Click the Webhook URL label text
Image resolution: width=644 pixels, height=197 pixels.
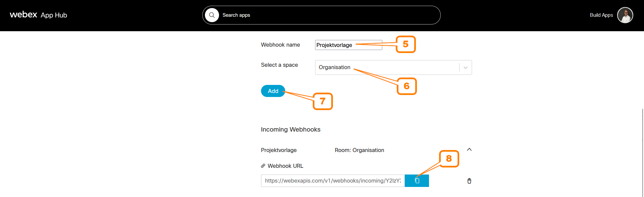[x=286, y=166]
